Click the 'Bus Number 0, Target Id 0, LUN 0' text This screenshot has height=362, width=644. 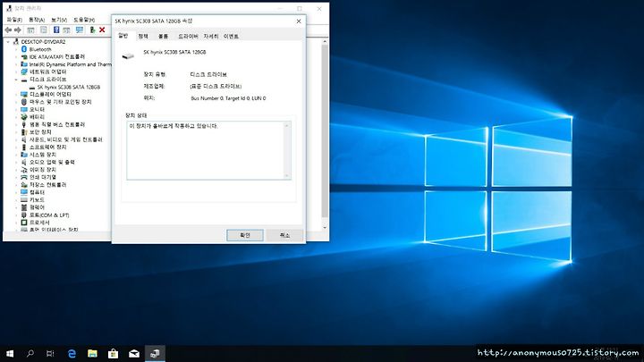[228, 98]
